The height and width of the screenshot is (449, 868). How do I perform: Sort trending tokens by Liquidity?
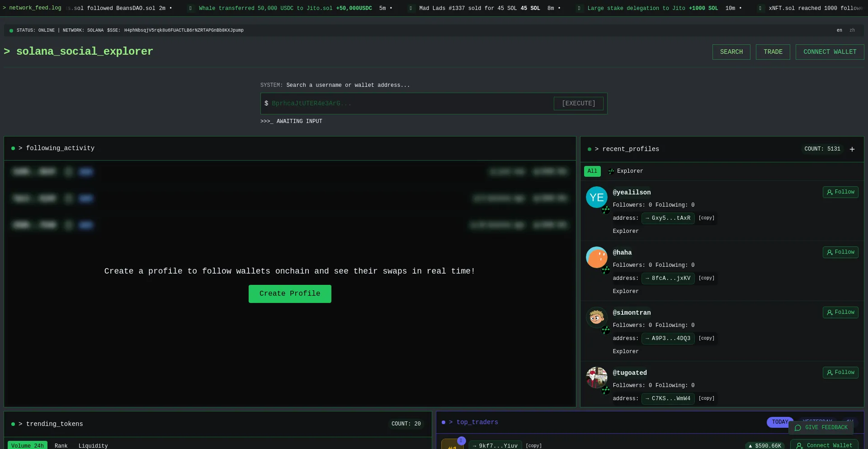pyautogui.click(x=93, y=445)
